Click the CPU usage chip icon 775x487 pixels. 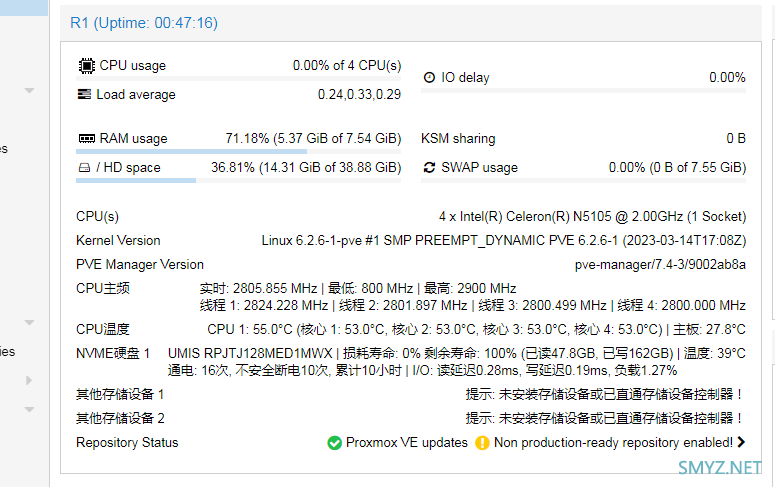click(86, 65)
